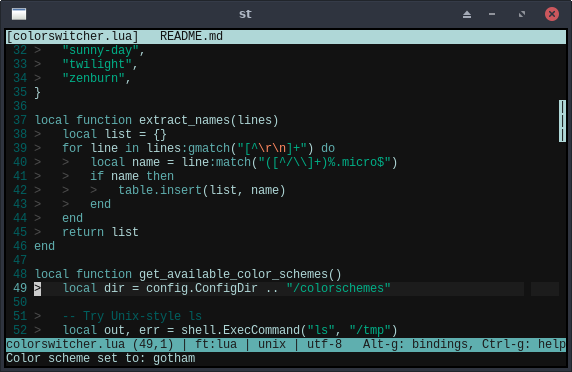The width and height of the screenshot is (572, 372).
Task: Switch to the README.md tab
Action: 191,36
